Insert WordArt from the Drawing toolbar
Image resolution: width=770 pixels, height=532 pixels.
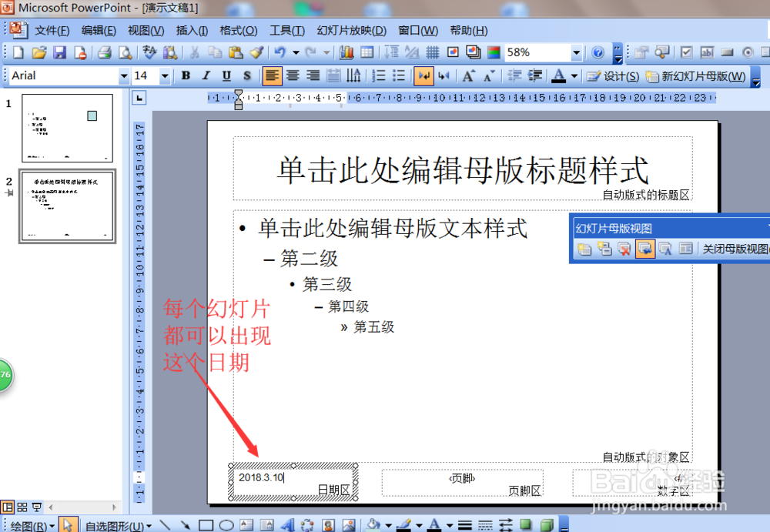(286, 525)
